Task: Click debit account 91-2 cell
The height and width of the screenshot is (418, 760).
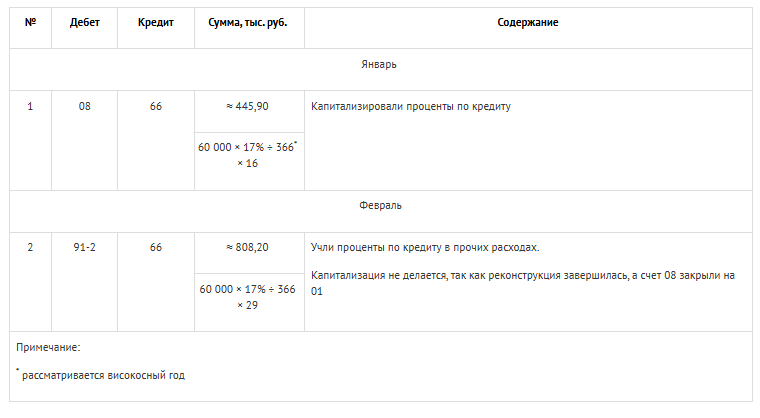Action: [x=84, y=247]
